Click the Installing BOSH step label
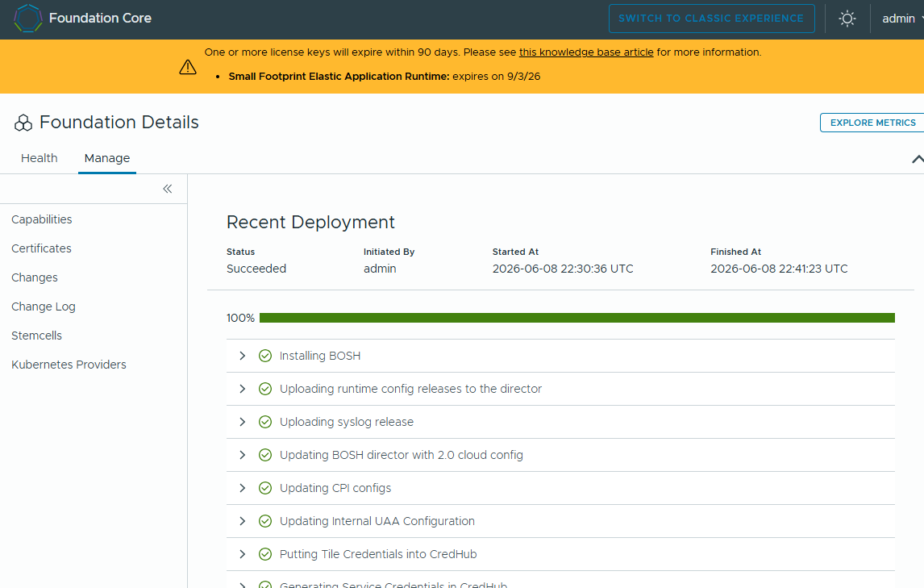The width and height of the screenshot is (924, 588). point(320,356)
